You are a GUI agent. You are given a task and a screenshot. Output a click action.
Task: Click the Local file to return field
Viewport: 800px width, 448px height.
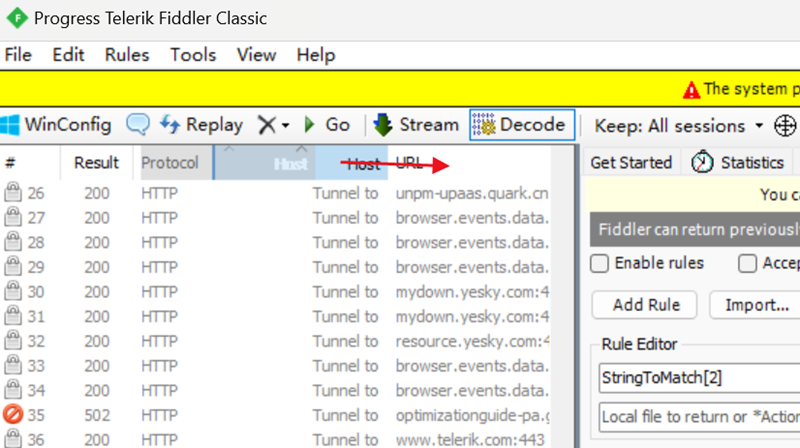(x=699, y=417)
